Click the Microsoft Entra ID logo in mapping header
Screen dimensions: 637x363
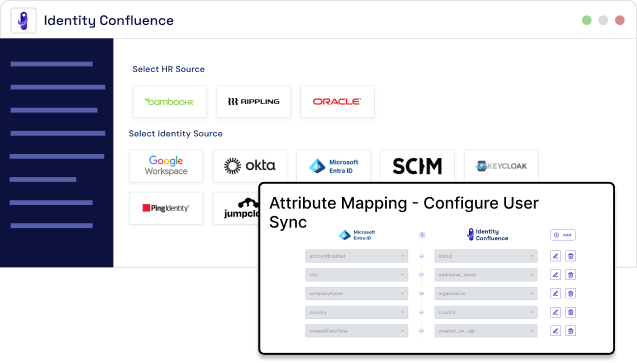[x=357, y=235]
